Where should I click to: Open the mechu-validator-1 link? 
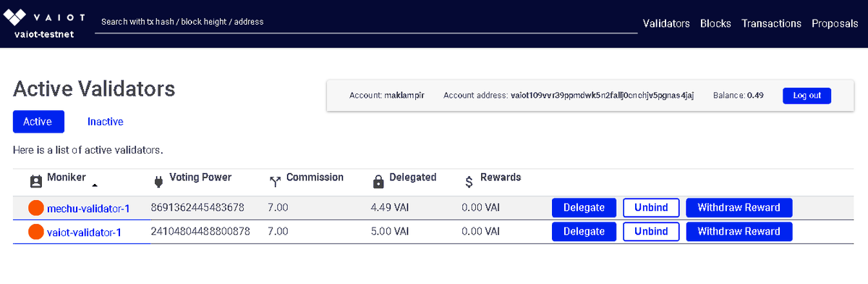88,209
